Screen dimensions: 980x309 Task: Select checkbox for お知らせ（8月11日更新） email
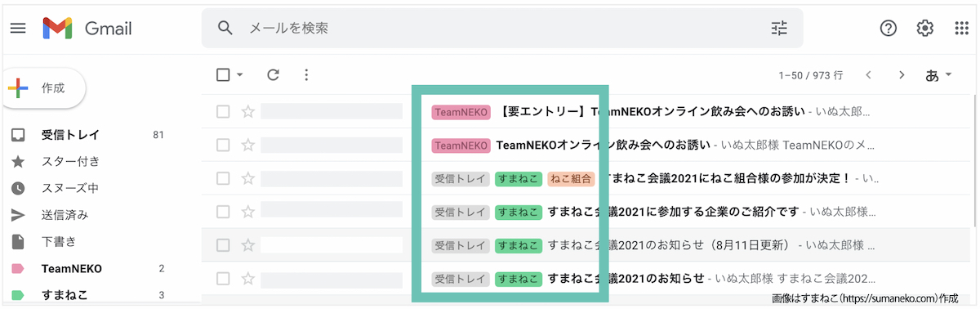point(223,244)
